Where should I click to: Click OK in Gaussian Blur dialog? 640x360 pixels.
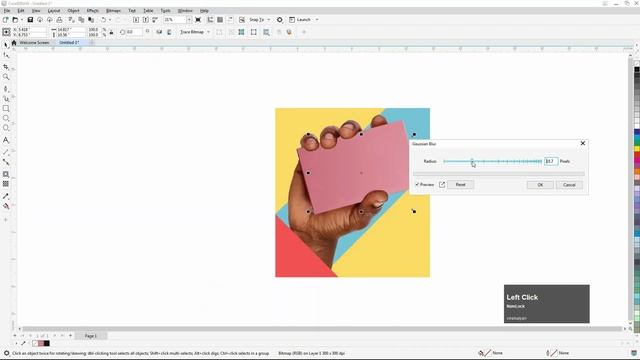click(540, 185)
